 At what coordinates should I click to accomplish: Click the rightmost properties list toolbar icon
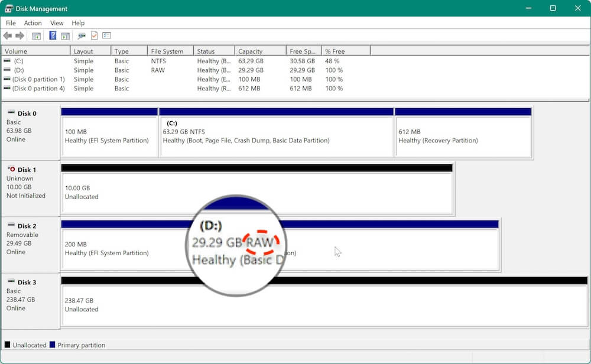(x=107, y=35)
